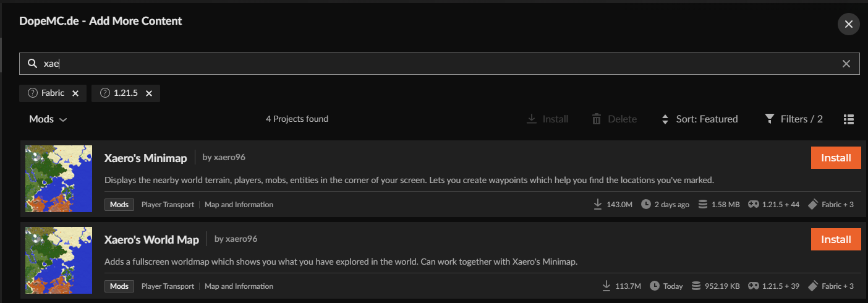Click the 'DopeMC.de - Add More Content' title

(x=100, y=21)
